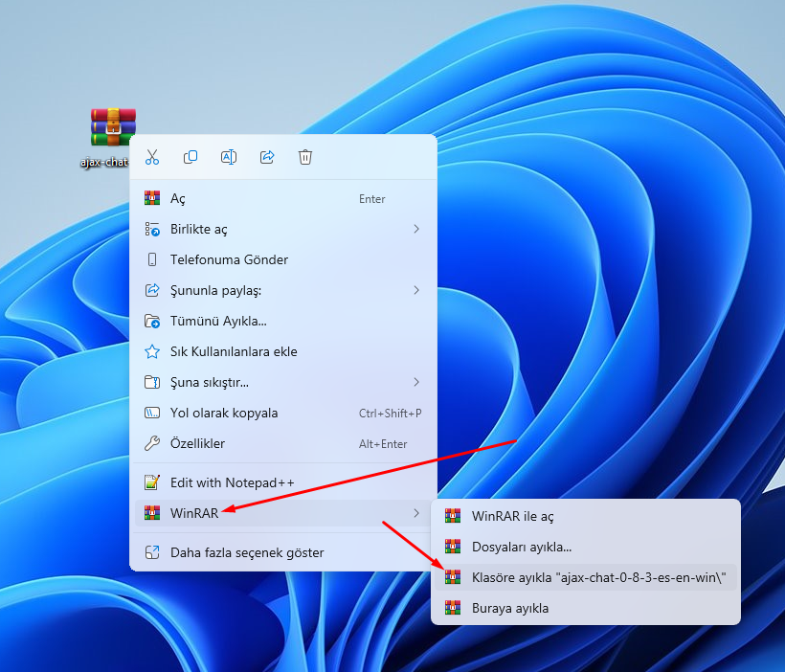Click the Copy icon in context menu
The width and height of the screenshot is (785, 672).
point(191,157)
